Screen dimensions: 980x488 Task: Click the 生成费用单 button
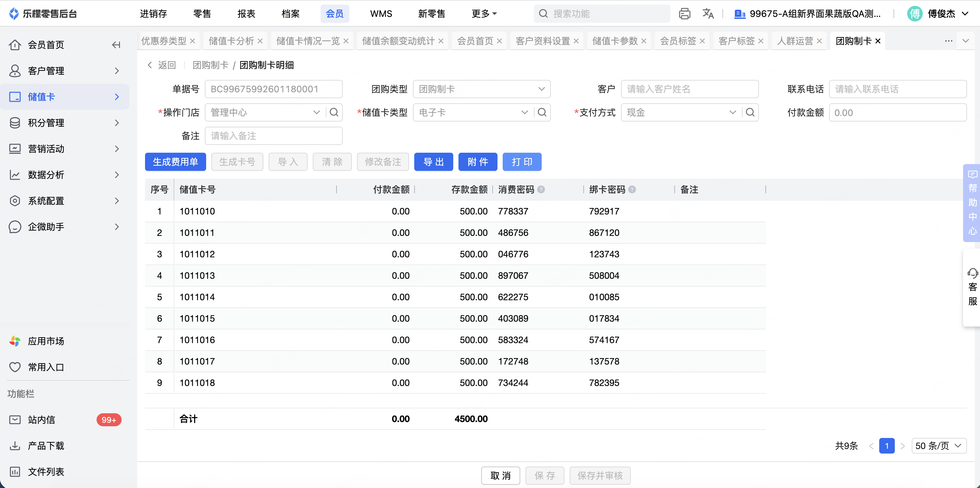(x=175, y=162)
